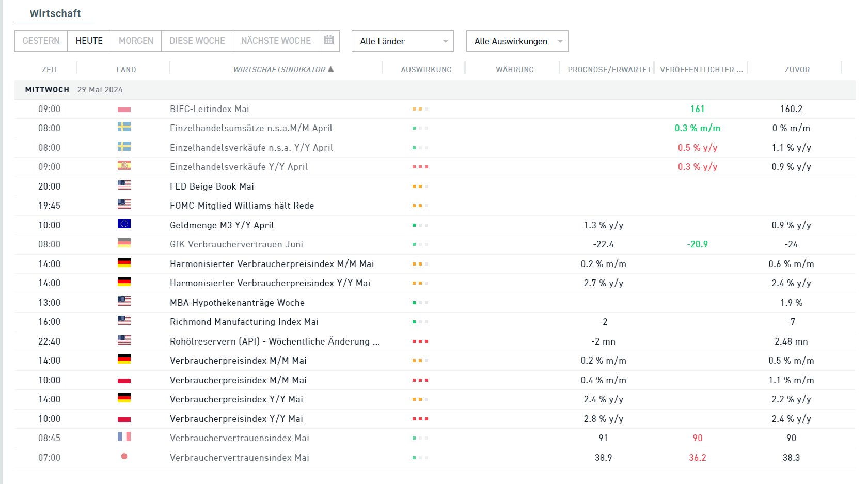Expand the Alle Auswirkungen dropdown
The image size is (868, 484).
(517, 41)
